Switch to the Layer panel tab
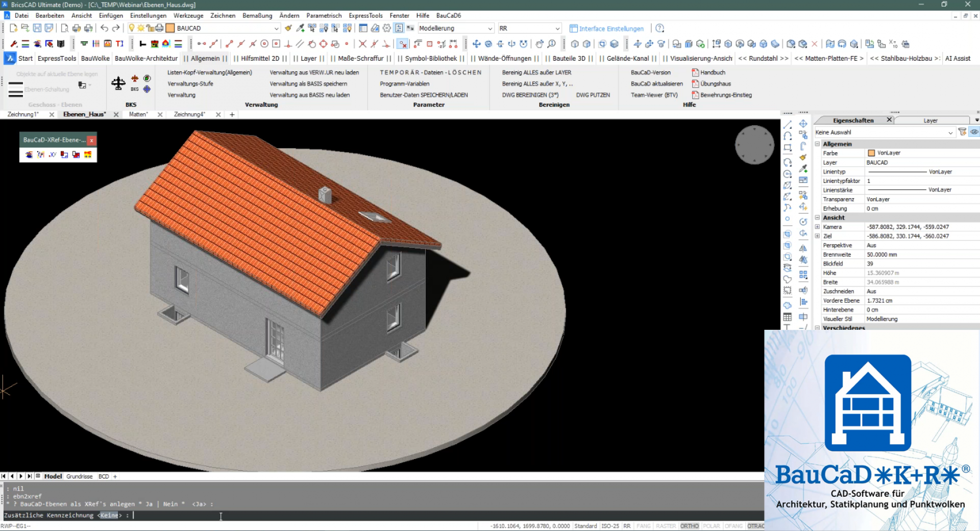This screenshot has width=980, height=531. (x=930, y=120)
